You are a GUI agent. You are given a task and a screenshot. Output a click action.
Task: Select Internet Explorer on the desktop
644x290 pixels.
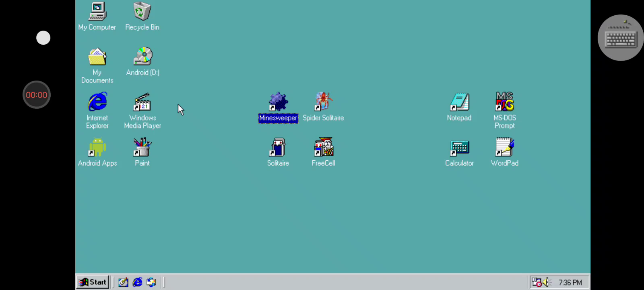(97, 102)
